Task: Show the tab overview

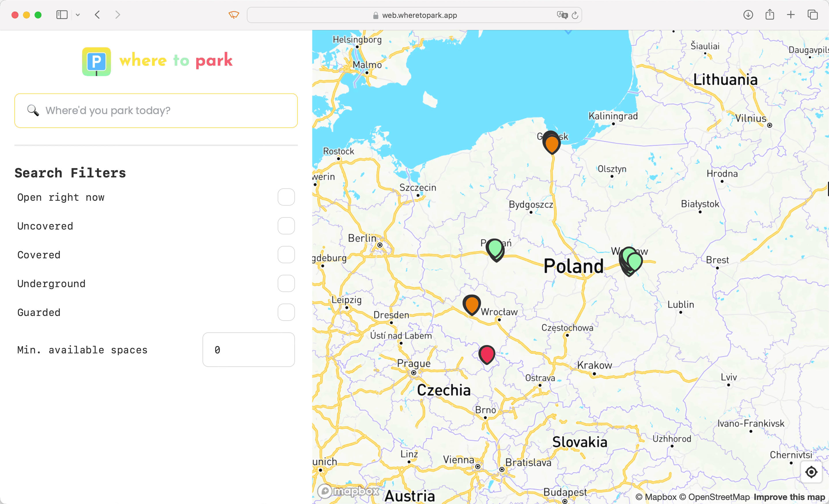Action: click(813, 14)
